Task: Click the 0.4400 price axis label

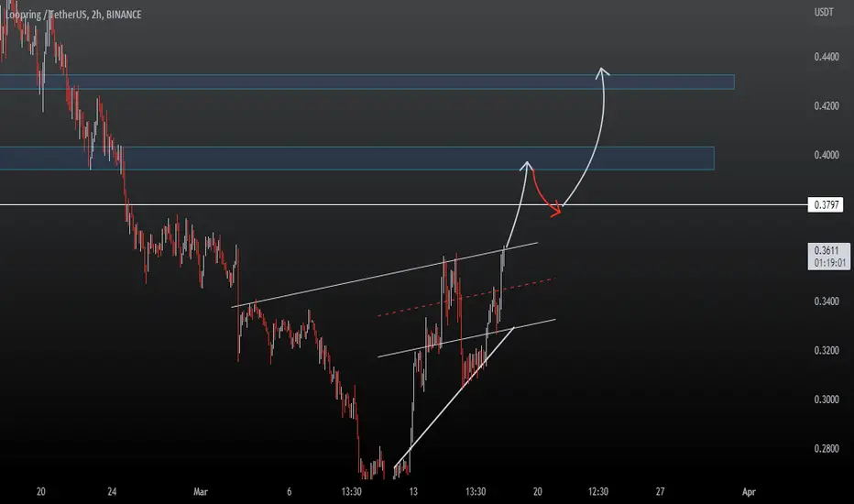Action: pos(827,57)
